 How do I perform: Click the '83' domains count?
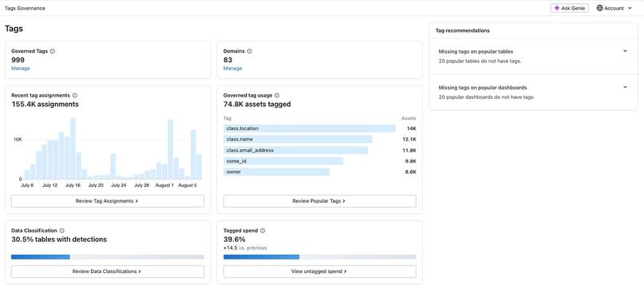click(x=228, y=60)
